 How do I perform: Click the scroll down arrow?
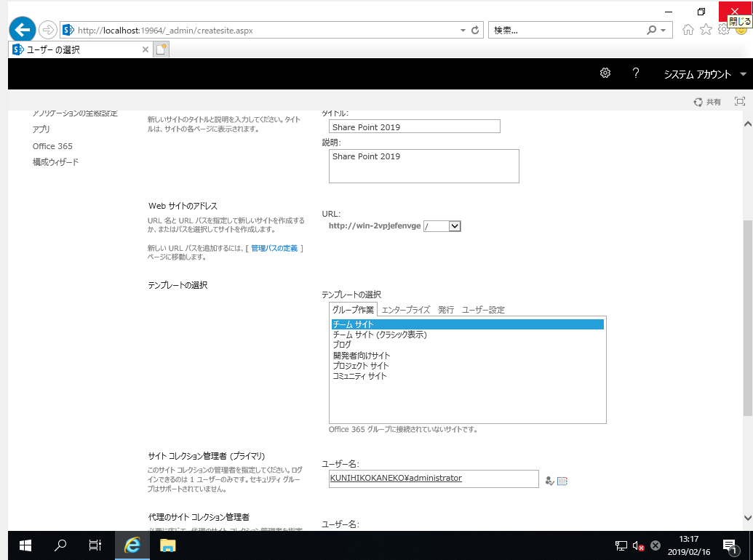point(748,518)
